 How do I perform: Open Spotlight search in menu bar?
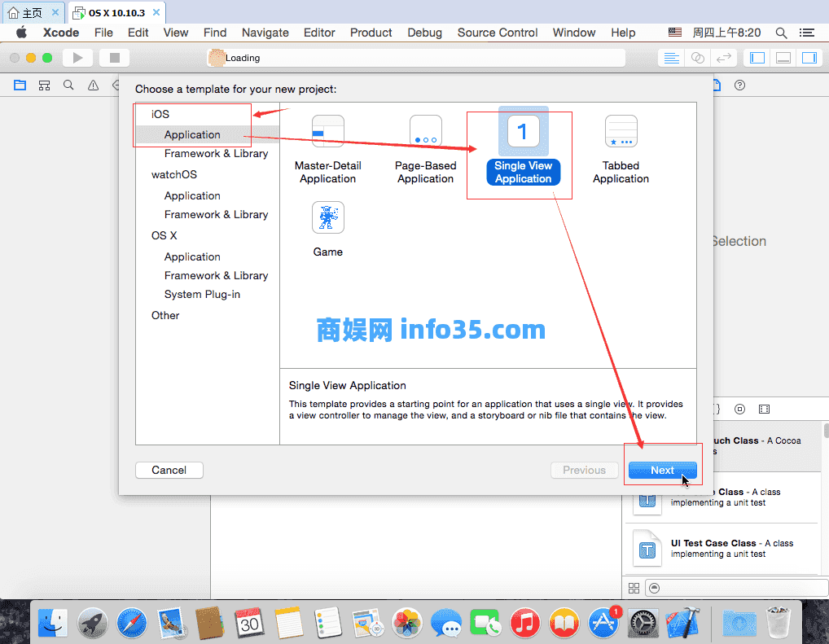click(x=782, y=33)
